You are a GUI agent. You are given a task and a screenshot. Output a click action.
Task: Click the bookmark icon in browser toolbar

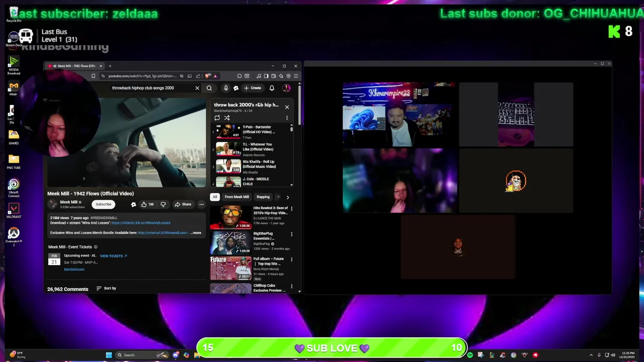(x=93, y=76)
